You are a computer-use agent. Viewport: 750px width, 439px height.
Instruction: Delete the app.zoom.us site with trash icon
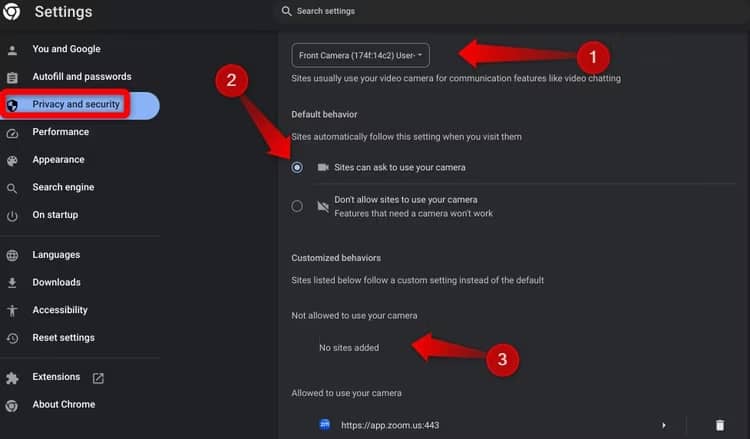(719, 425)
